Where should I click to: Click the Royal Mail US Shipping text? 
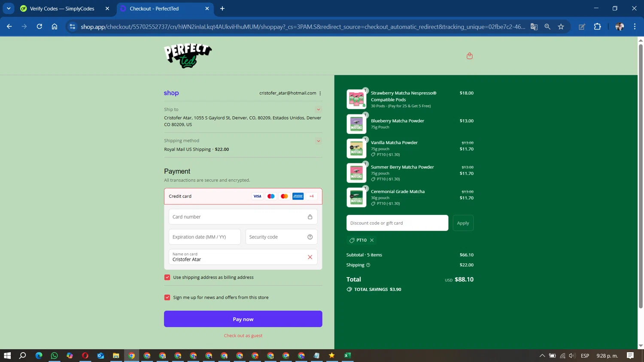pyautogui.click(x=187, y=149)
